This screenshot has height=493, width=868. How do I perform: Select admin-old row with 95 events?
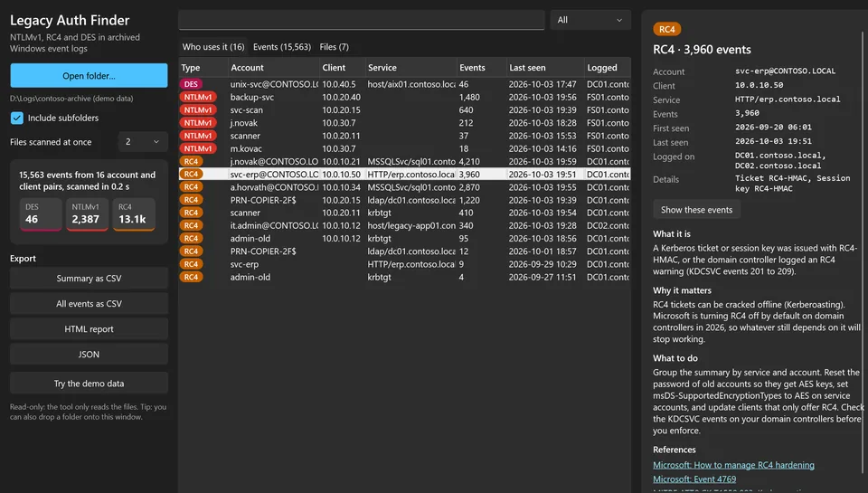[x=405, y=238]
